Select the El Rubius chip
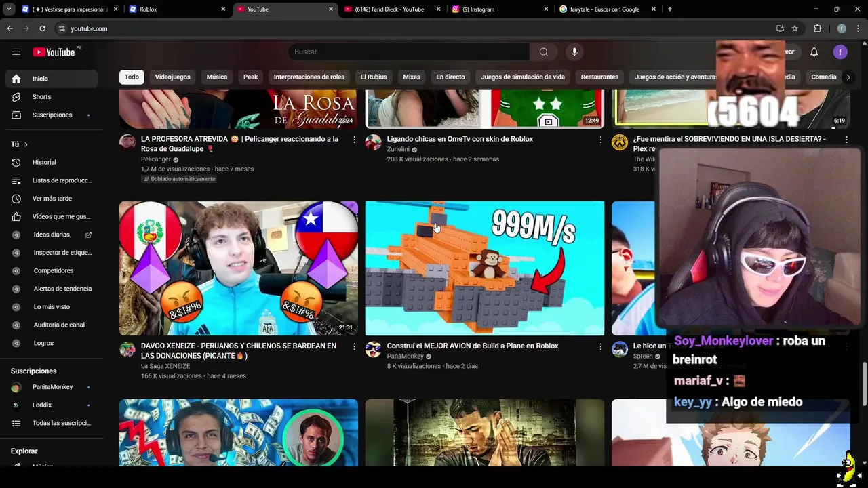868x488 pixels. pyautogui.click(x=374, y=77)
